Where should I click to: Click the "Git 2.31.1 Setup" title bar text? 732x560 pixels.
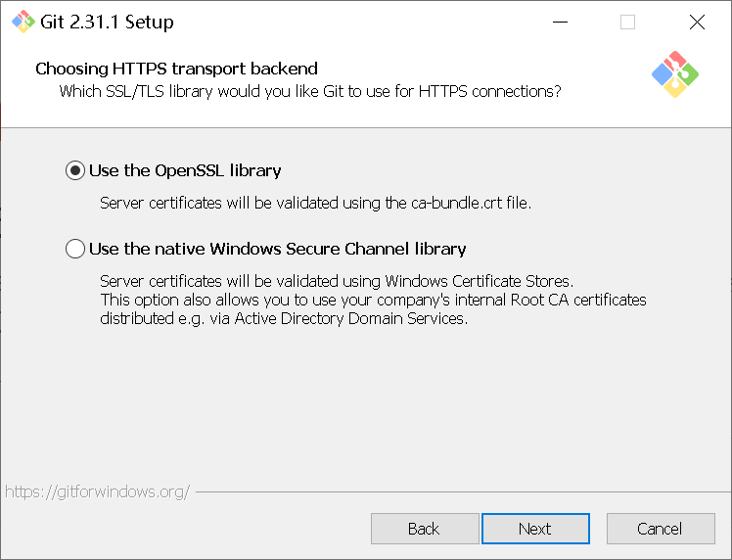pos(108,22)
